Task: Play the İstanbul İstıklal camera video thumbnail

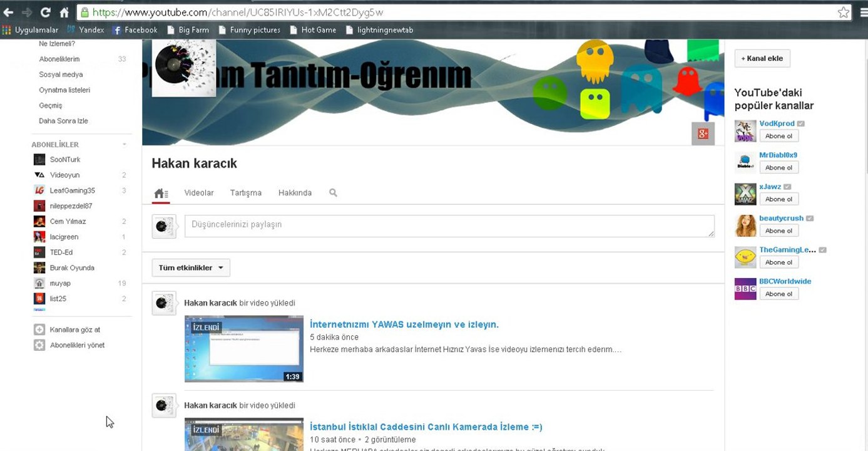Action: coord(244,435)
